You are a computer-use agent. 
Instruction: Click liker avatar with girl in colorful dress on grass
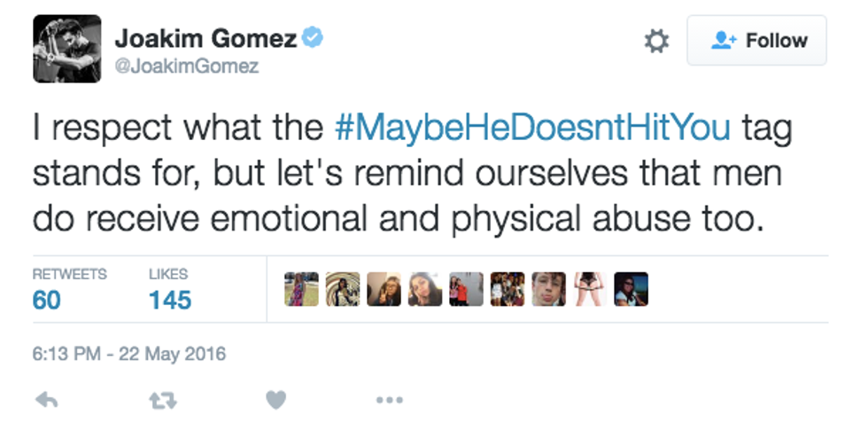(x=301, y=289)
